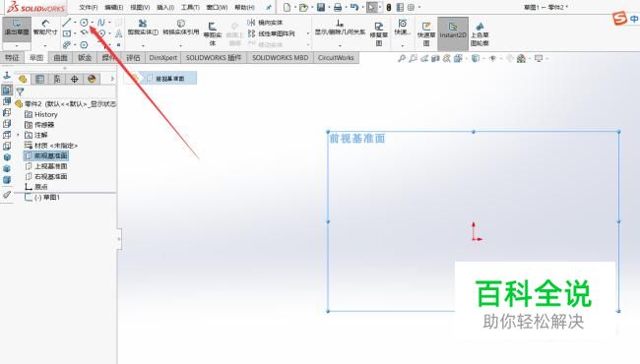The width and height of the screenshot is (640, 364).
Task: Select the Spline sketch tool
Action: (101, 23)
